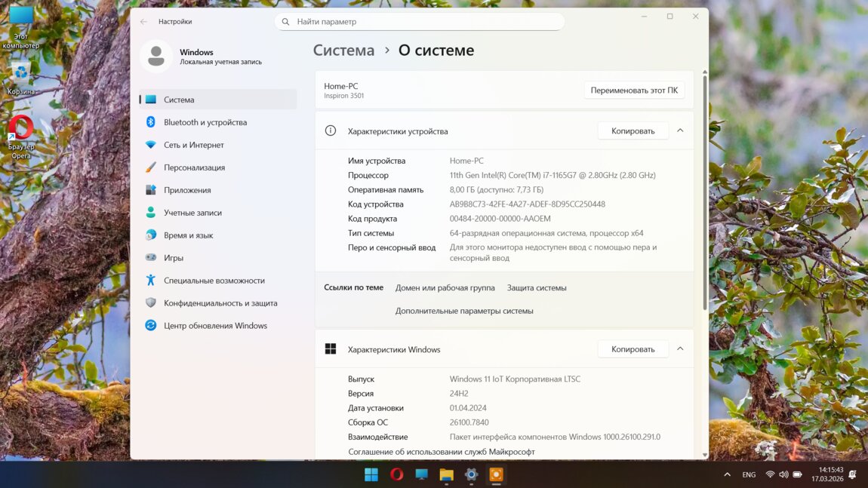
Task: Launch Opera browser from the taskbar
Action: (x=396, y=474)
